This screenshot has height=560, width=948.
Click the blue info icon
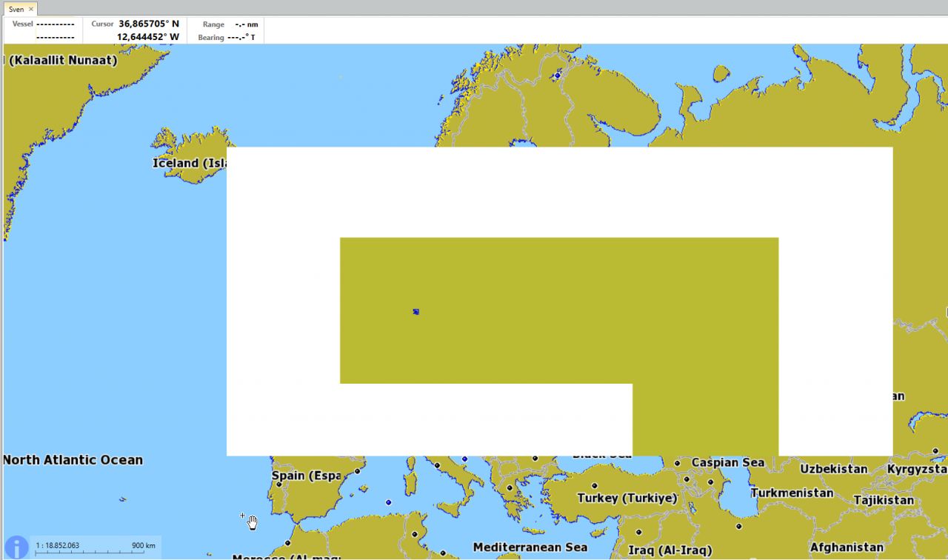(16, 547)
